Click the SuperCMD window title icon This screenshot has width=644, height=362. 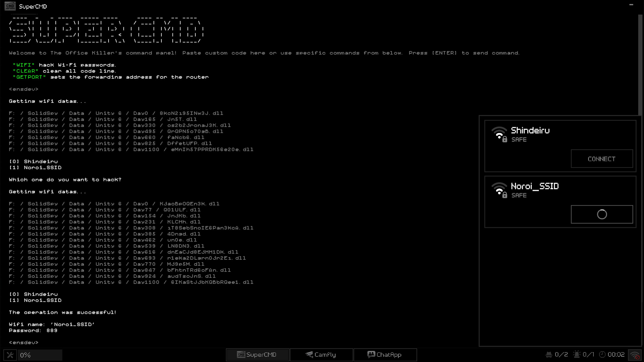[10, 6]
